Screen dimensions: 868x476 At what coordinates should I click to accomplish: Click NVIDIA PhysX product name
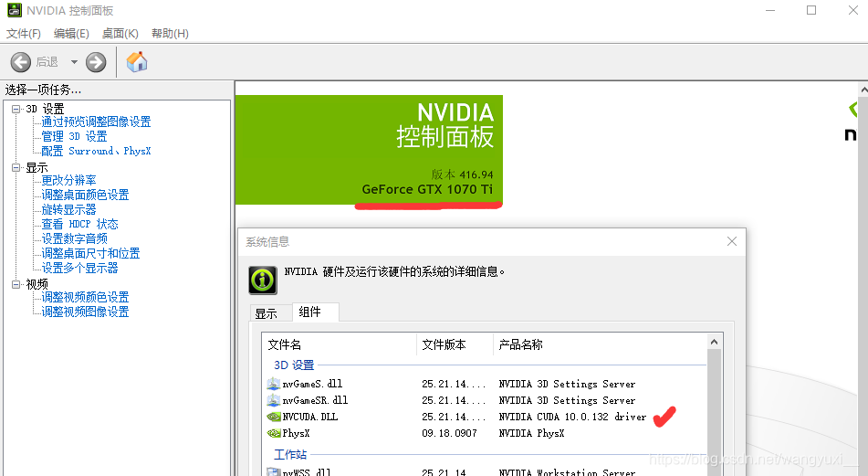(531, 433)
